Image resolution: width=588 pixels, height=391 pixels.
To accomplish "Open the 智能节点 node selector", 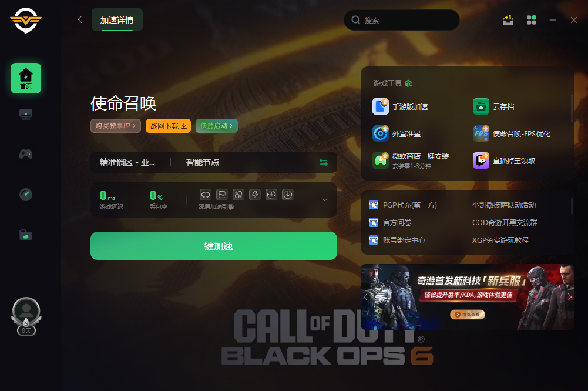I will [203, 162].
